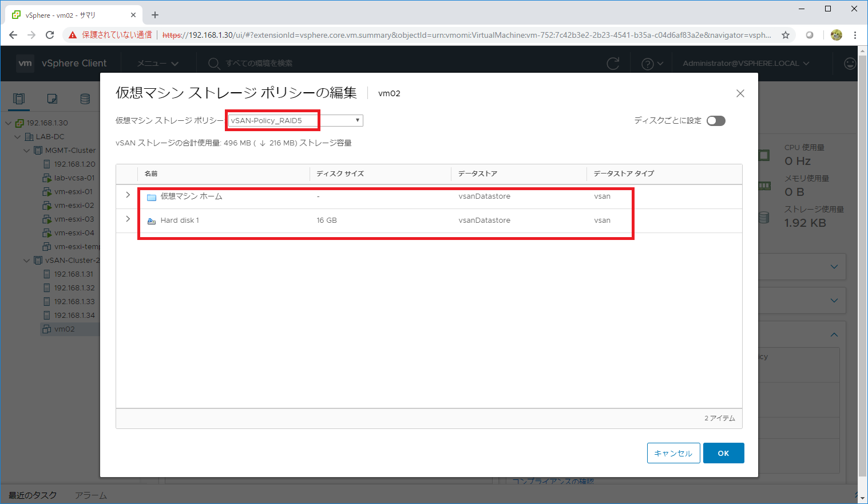
Task: Expand the Hard disk 1 row
Action: [128, 219]
